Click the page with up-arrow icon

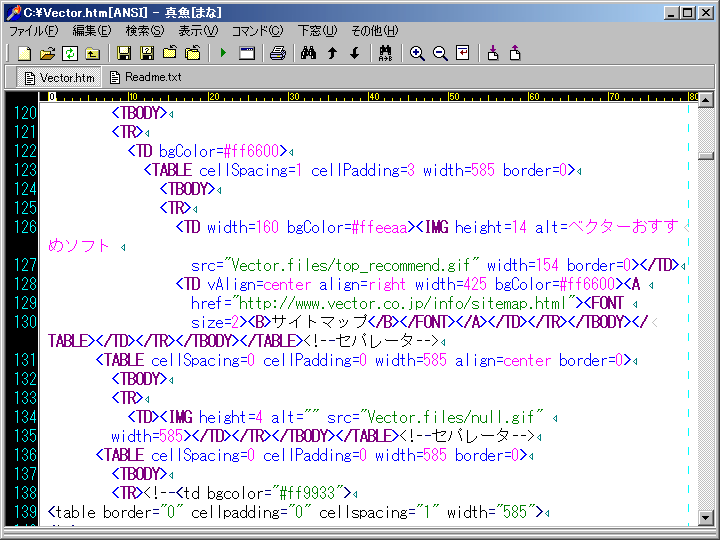coord(515,53)
